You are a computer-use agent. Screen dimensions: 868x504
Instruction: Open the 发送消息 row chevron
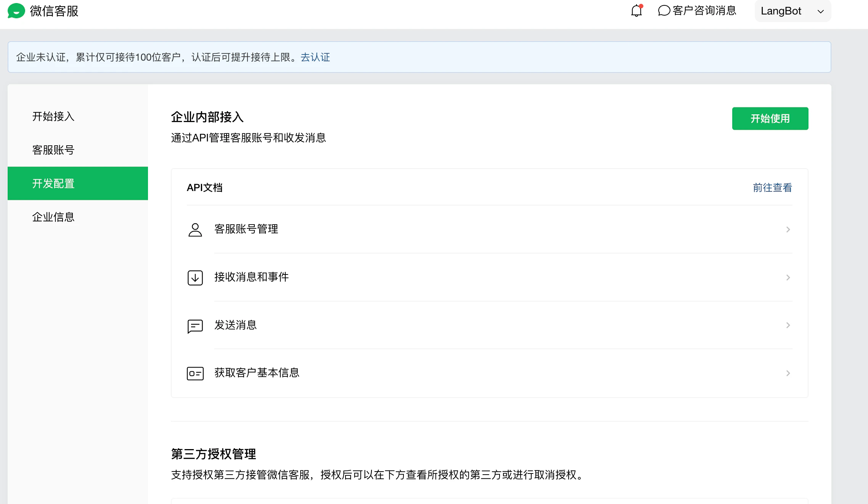(x=788, y=325)
